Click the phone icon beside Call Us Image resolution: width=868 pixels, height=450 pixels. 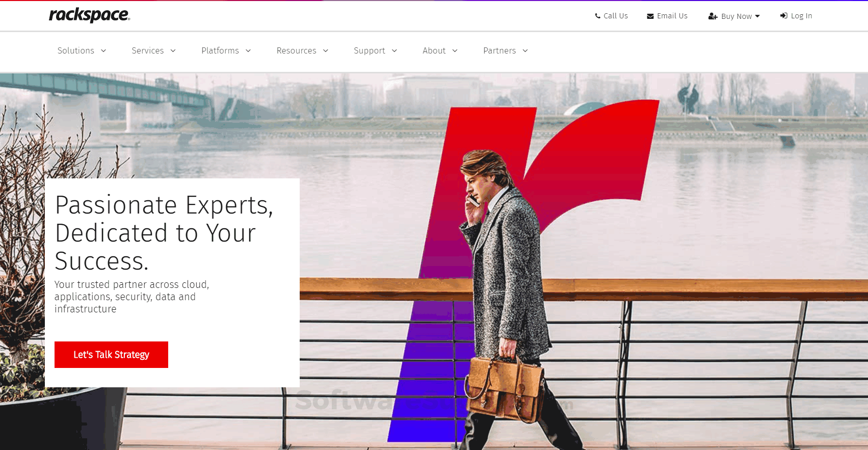point(598,16)
